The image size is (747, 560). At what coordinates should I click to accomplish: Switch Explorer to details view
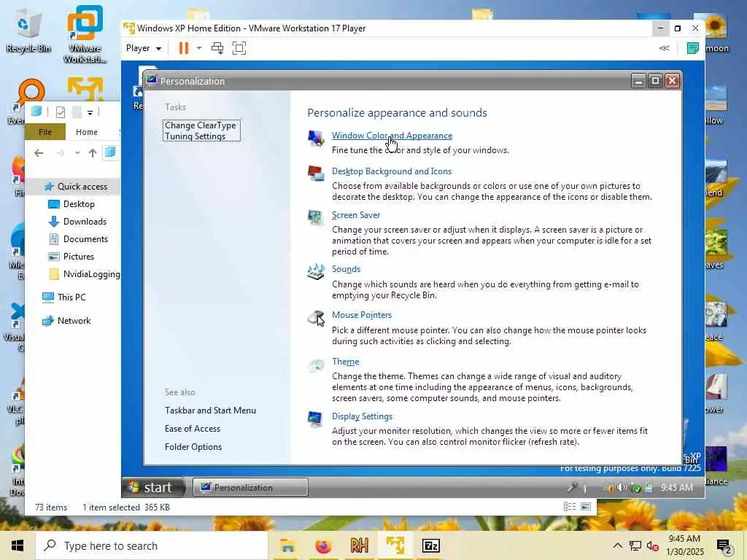tap(569, 506)
